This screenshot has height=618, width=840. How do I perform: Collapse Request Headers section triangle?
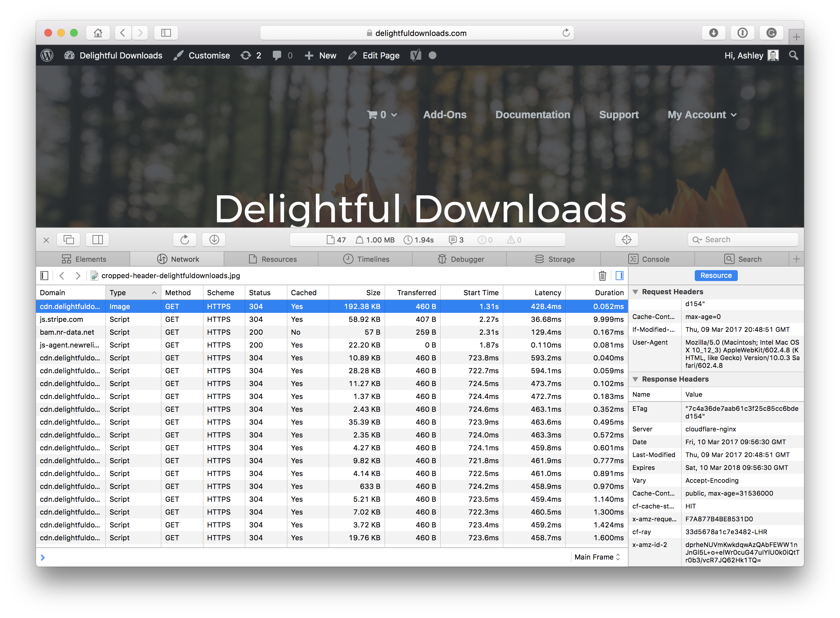pos(635,292)
